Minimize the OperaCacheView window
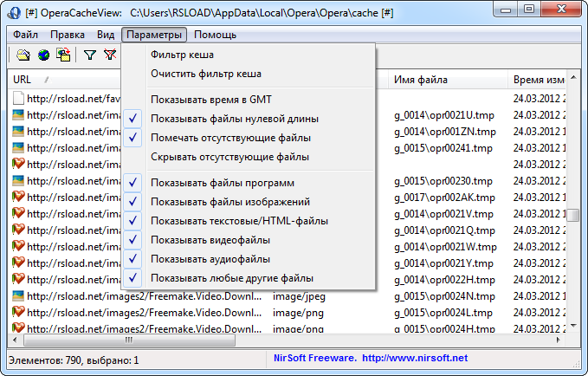The width and height of the screenshot is (588, 376). coord(506,9)
